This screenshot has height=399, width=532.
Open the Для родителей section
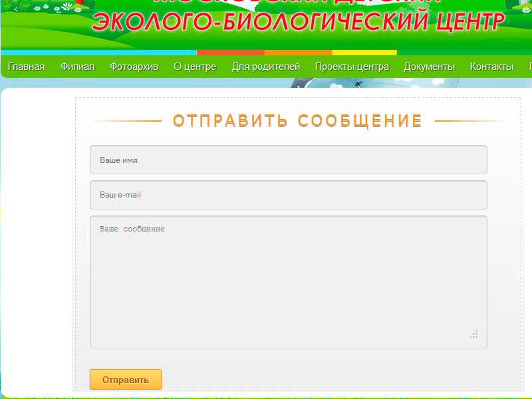[x=266, y=66]
